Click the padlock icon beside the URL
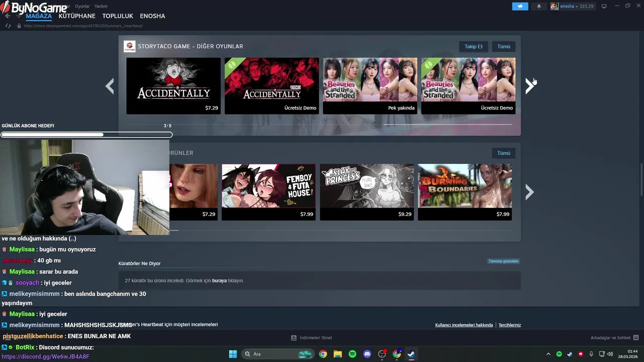Screen dimensions: 644x362 [19, 26]
